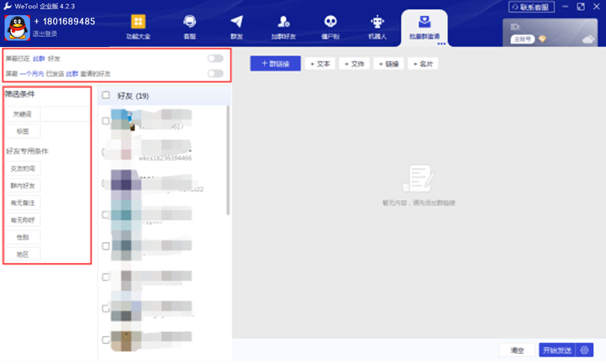This screenshot has width=606, height=364.
Task: Toggle the 屏蔽已在此群好友 switch
Action: point(215,59)
